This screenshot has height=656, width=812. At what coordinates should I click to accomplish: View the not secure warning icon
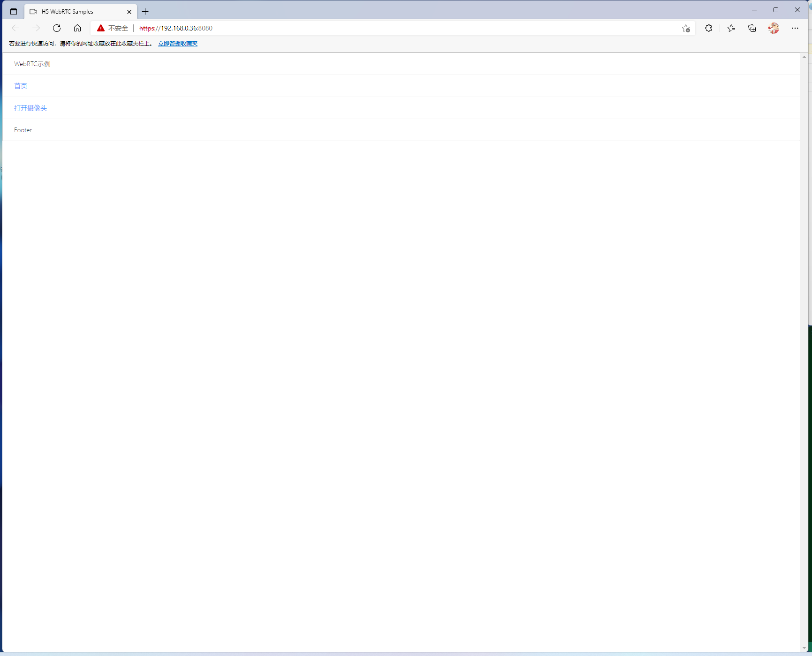[x=101, y=28]
